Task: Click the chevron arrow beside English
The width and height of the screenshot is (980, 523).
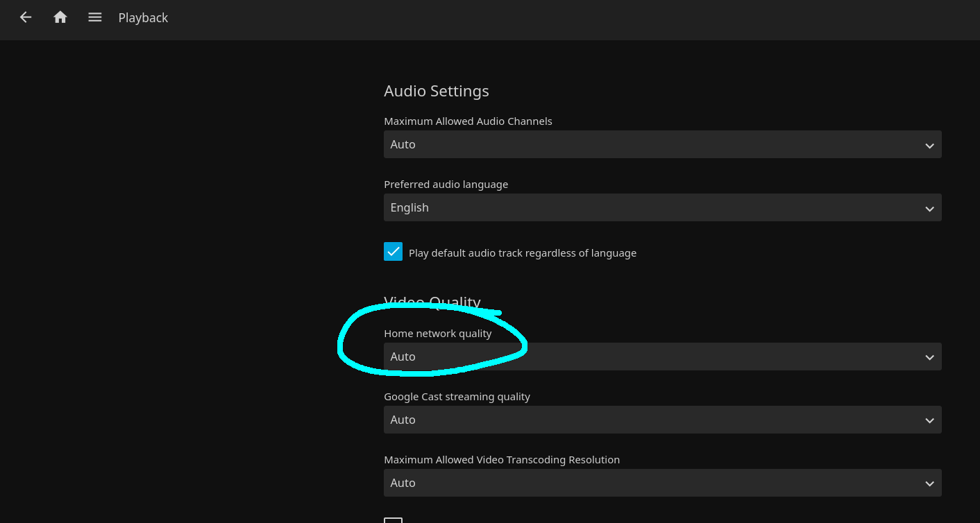Action: (x=929, y=208)
